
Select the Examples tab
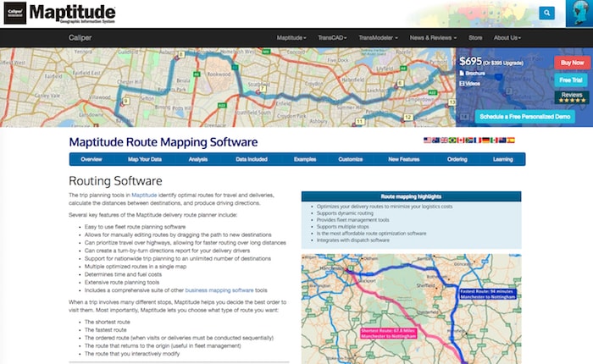305,159
